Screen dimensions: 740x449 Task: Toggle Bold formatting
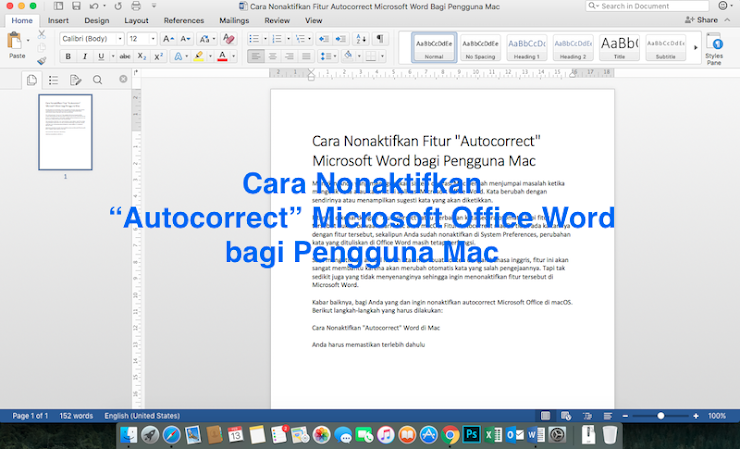(x=68, y=56)
